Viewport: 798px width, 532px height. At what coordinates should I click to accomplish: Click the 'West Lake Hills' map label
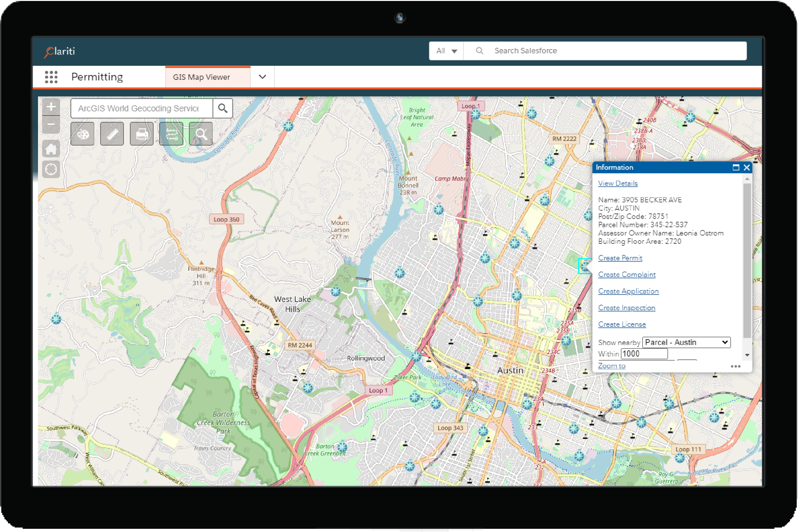click(x=292, y=304)
